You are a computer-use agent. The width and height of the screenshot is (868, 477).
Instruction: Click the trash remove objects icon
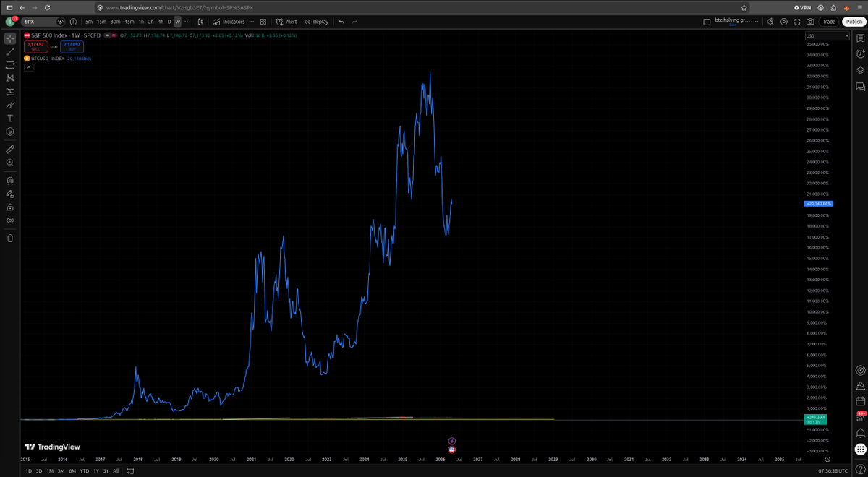tap(10, 238)
